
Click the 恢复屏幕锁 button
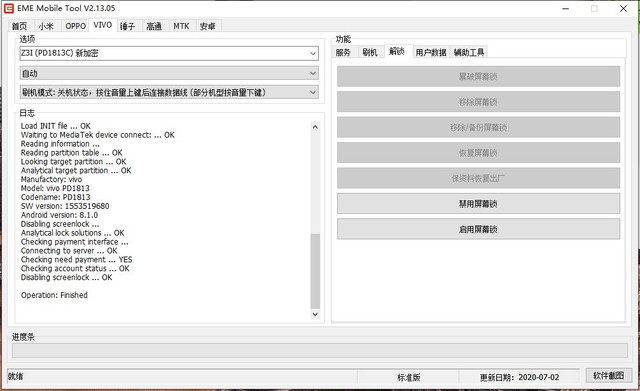coord(478,153)
